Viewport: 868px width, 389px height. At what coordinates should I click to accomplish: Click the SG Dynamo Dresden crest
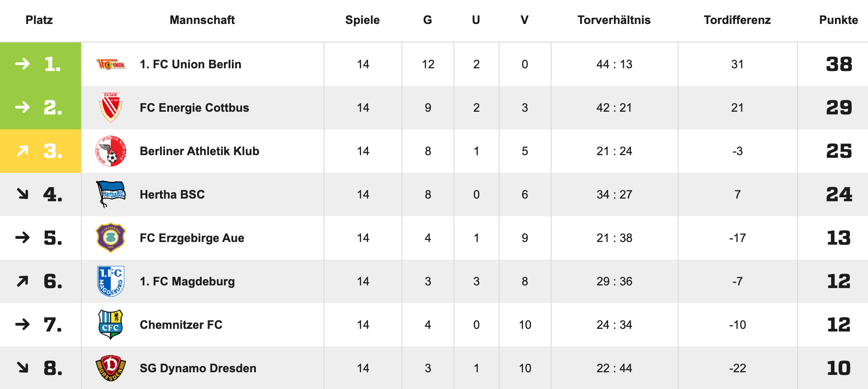click(111, 368)
